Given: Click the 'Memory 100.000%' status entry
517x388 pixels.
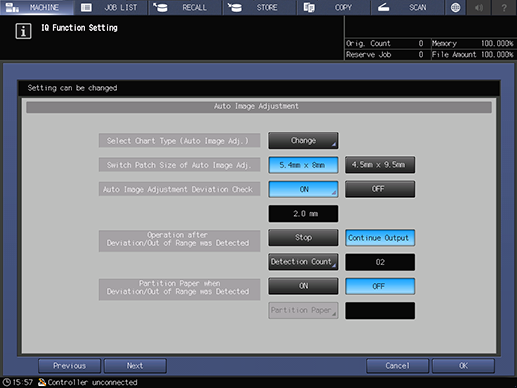Looking at the screenshot, I should coord(473,43).
